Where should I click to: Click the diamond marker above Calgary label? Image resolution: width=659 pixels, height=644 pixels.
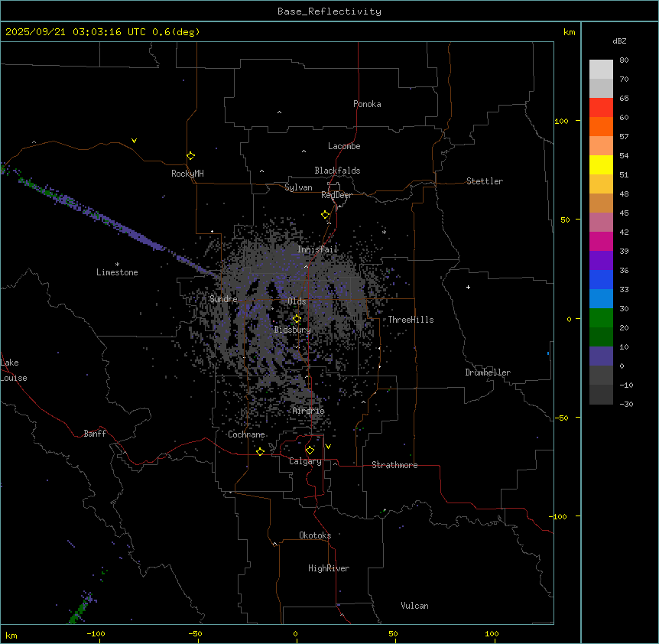pyautogui.click(x=310, y=450)
